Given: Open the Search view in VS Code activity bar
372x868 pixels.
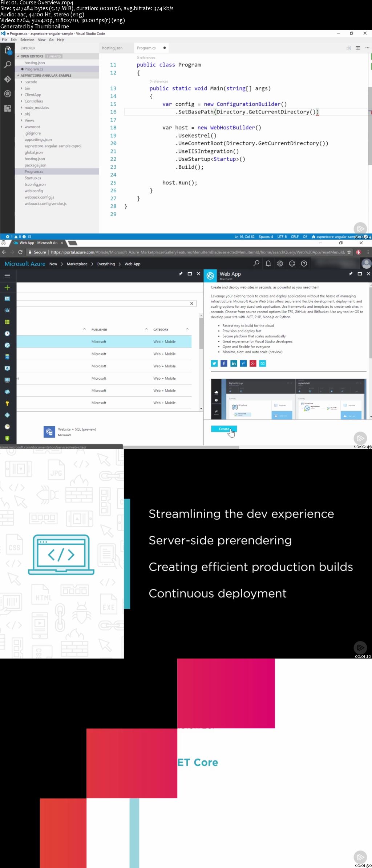Looking at the screenshot, I should [7, 65].
